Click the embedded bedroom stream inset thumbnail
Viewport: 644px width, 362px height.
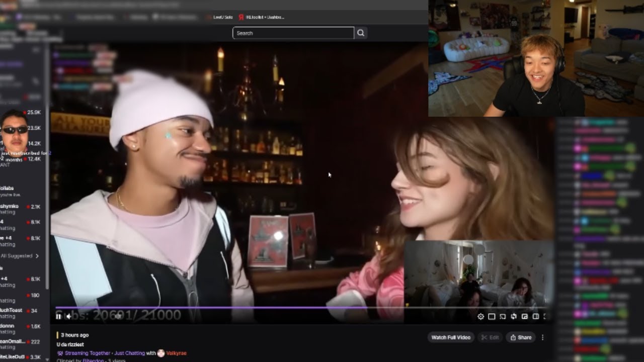coord(478,281)
